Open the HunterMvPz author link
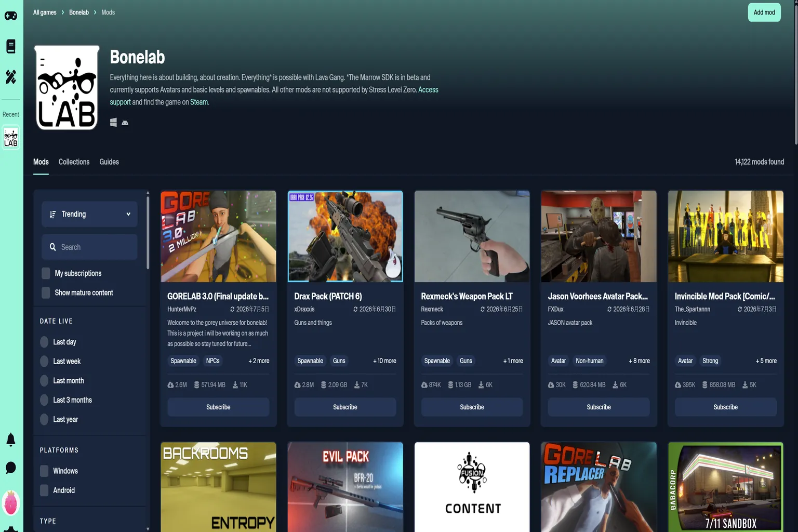The image size is (798, 532). [182, 309]
